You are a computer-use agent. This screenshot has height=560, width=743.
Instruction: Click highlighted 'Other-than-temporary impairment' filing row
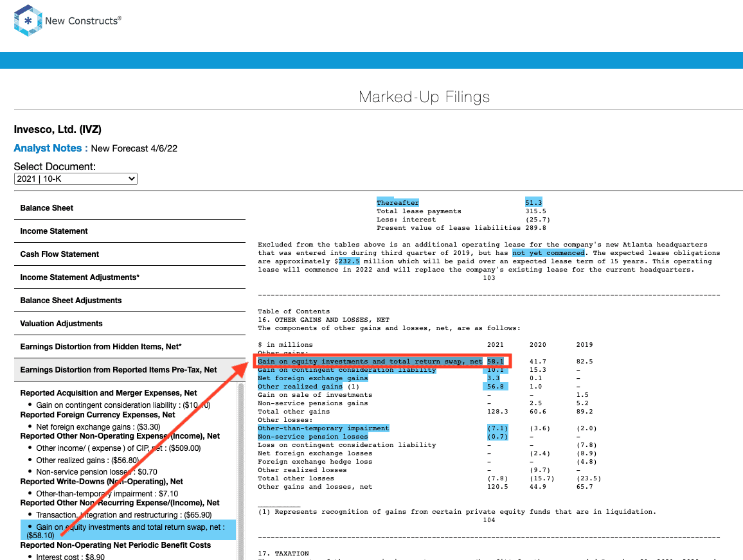coord(323,428)
